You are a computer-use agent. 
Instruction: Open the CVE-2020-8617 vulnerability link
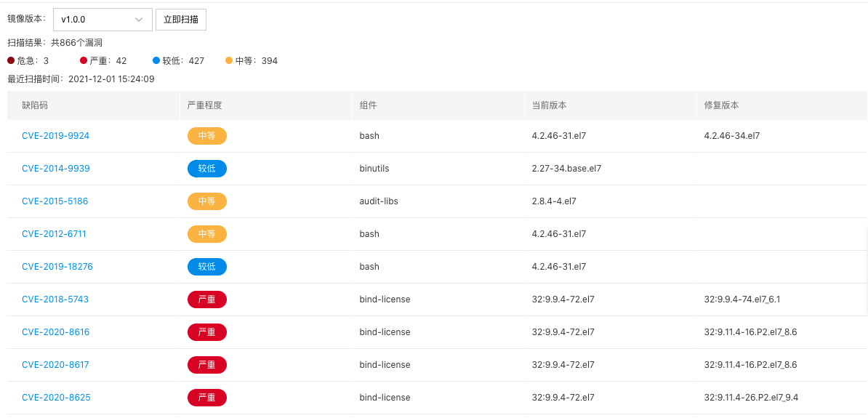click(55, 365)
